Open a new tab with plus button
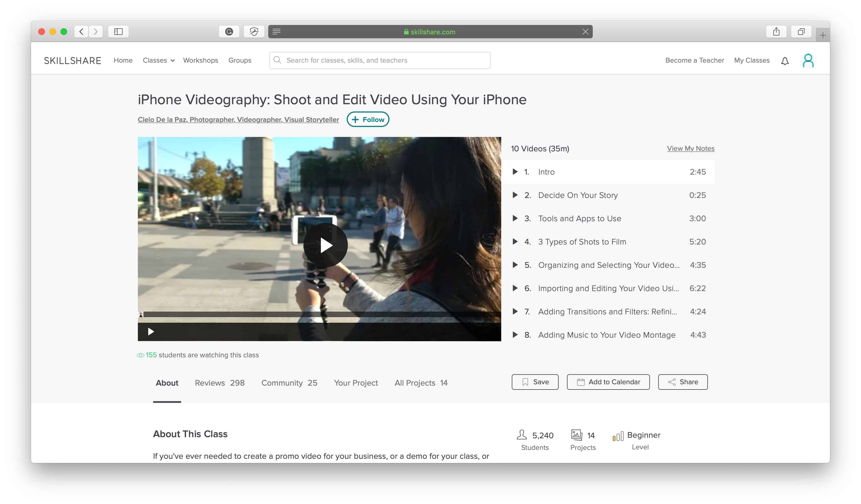This screenshot has height=504, width=861. click(823, 35)
